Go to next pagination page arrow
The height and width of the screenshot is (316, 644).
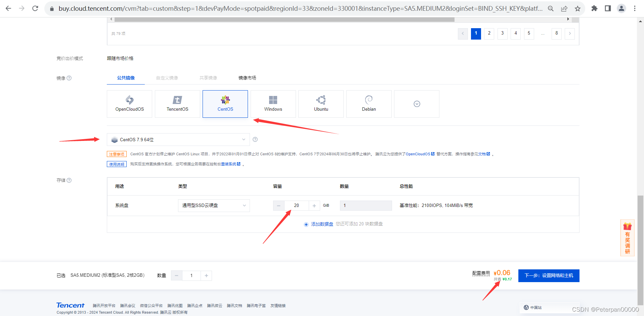(570, 33)
